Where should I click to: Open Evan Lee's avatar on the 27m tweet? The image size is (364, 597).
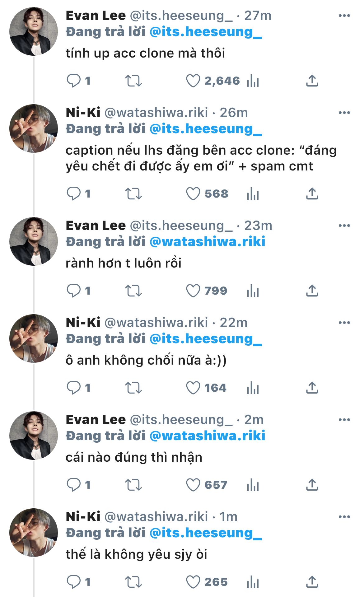coord(34,32)
